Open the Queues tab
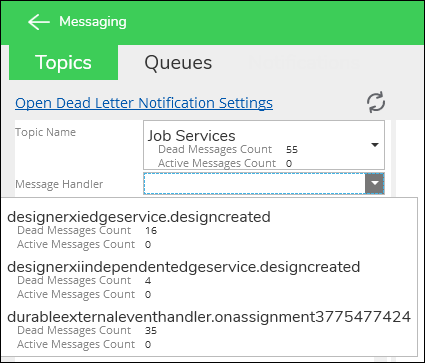This screenshot has height=363, width=425. (x=178, y=63)
